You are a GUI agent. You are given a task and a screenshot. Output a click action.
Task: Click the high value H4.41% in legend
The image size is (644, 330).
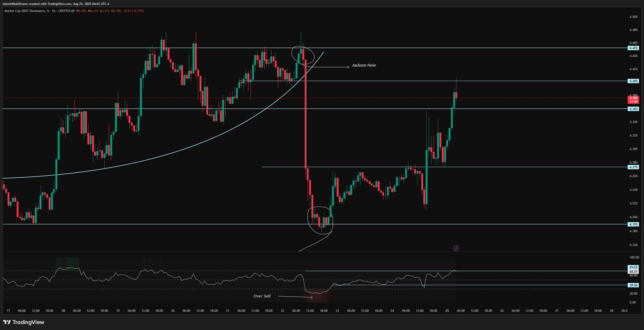[x=93, y=11]
